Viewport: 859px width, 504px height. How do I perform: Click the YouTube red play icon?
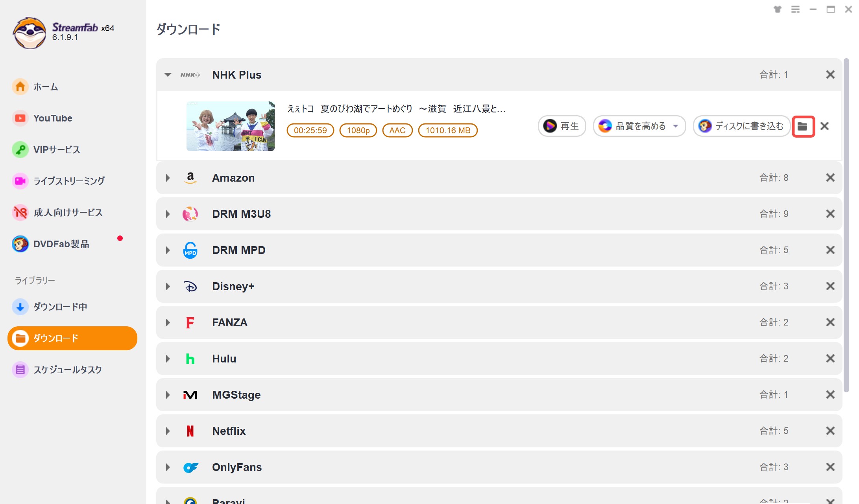(x=20, y=118)
